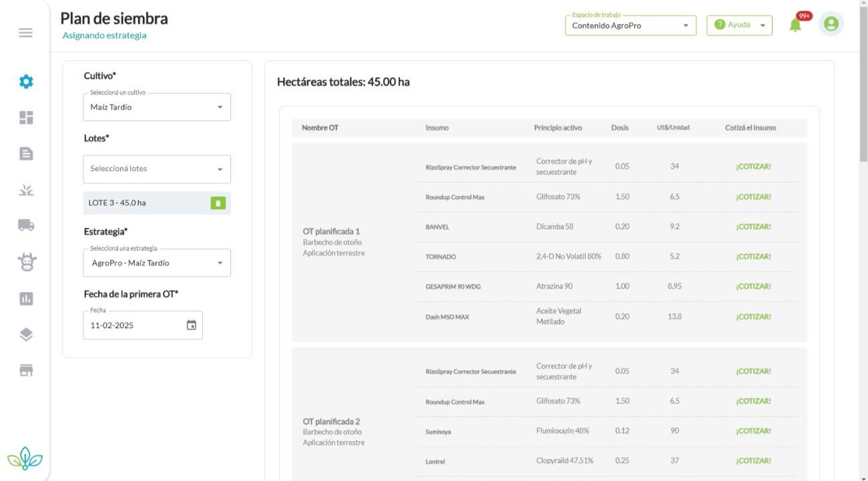Expand the Ayuda dropdown
The image size is (868, 481).
tap(739, 25)
